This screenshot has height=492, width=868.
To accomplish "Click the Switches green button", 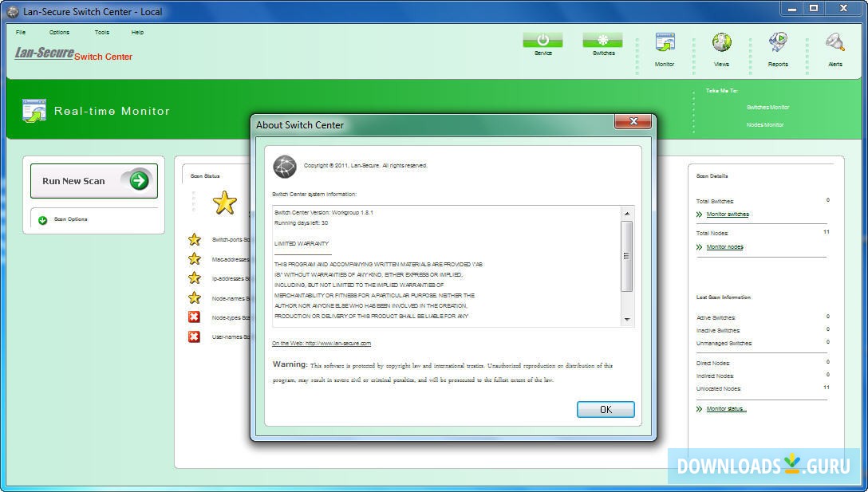I will [x=602, y=40].
